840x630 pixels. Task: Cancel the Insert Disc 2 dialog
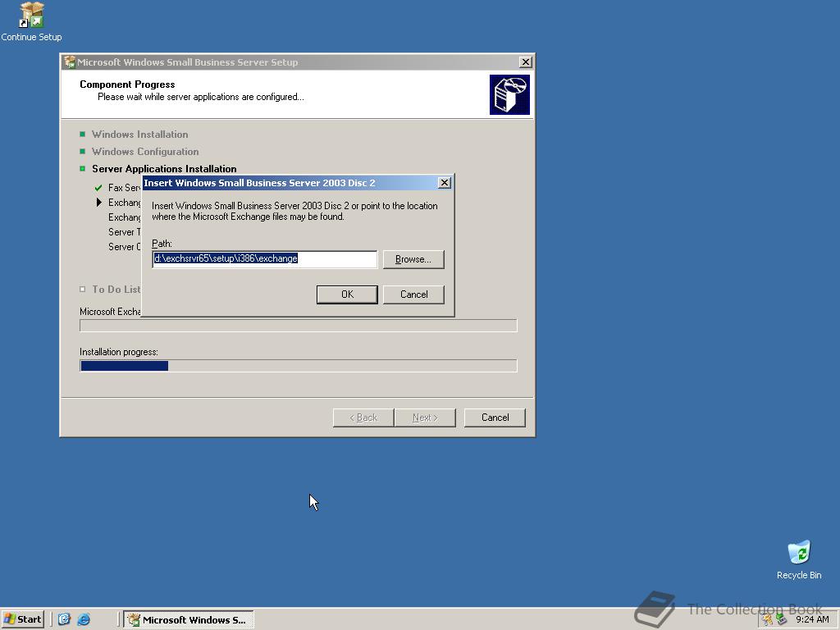tap(413, 294)
